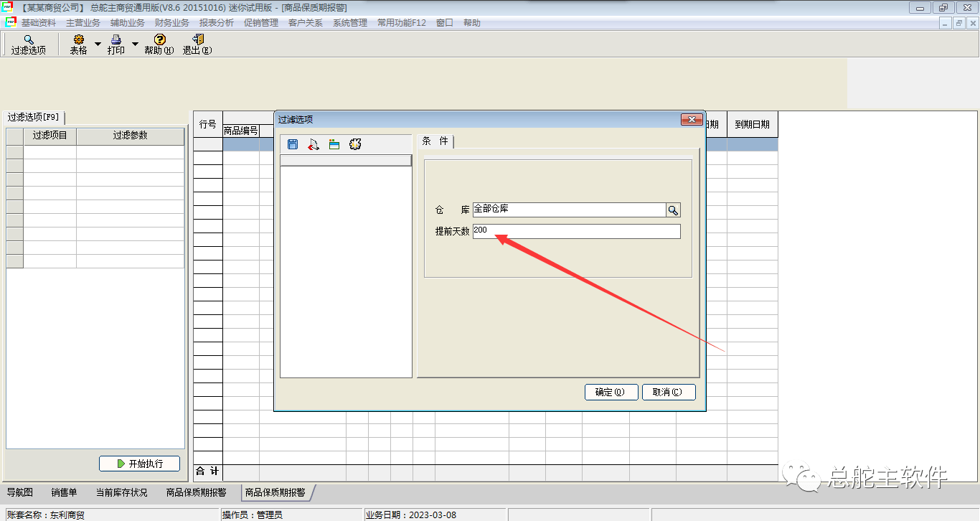Expand the 表格 dropdown arrow
980x521 pixels.
coord(98,44)
